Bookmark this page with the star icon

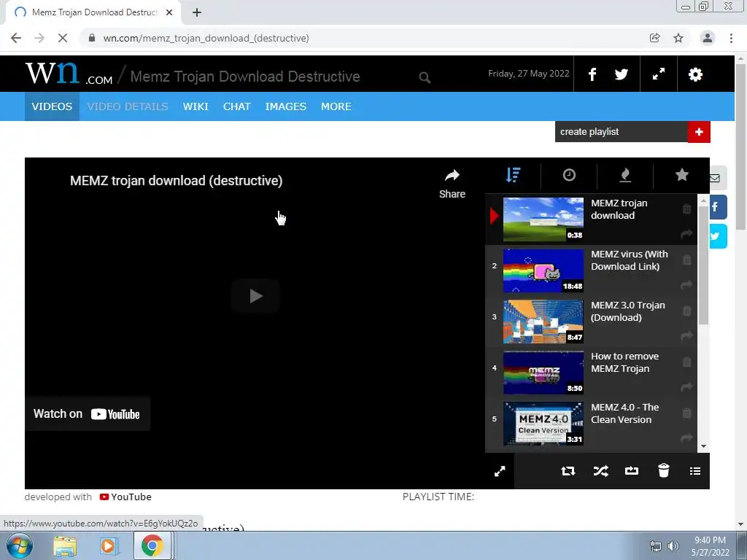[x=678, y=38]
